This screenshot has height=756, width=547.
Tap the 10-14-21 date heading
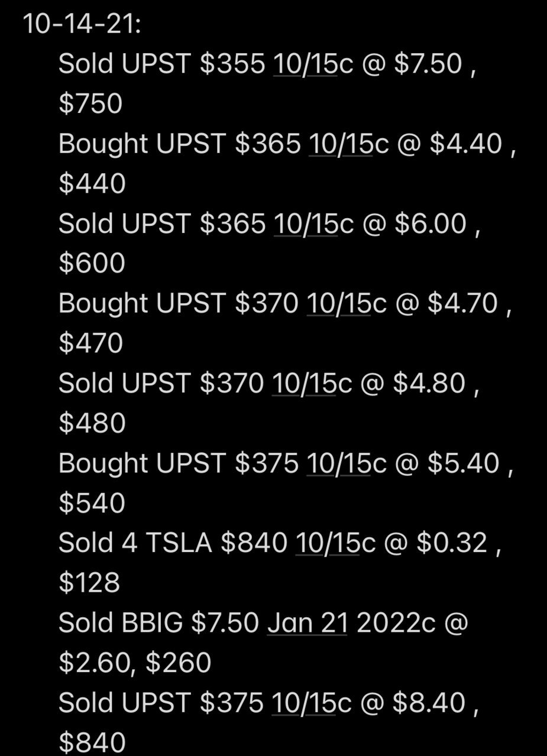82,24
